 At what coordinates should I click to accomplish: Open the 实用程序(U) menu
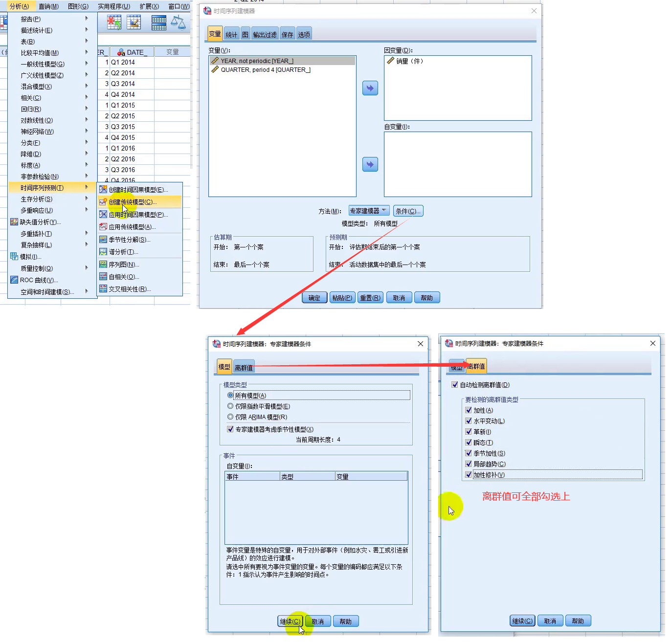tap(114, 6)
